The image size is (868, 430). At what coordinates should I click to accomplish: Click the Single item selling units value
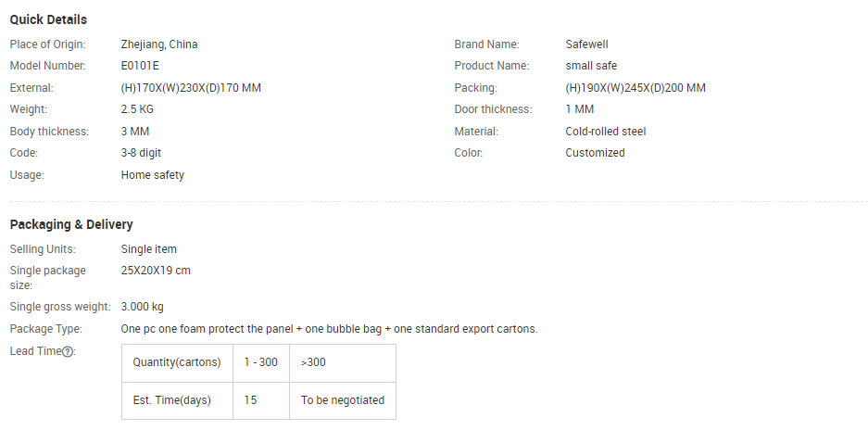(149, 249)
